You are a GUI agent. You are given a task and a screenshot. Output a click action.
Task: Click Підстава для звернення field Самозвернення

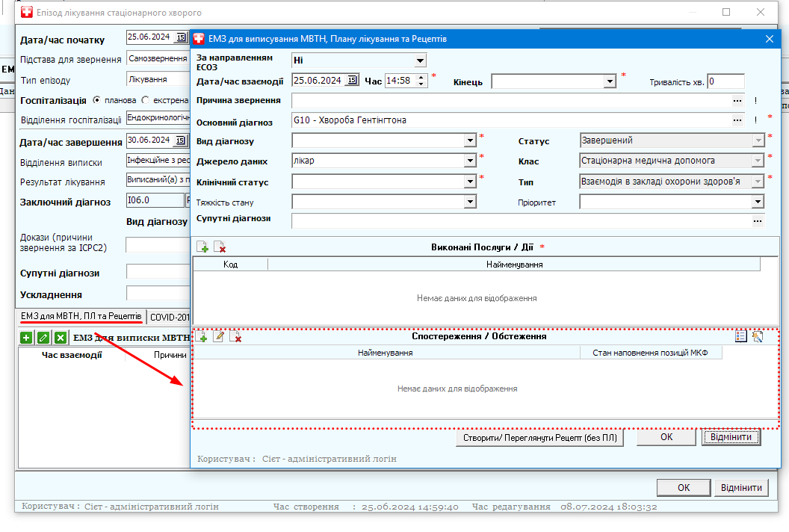158,58
